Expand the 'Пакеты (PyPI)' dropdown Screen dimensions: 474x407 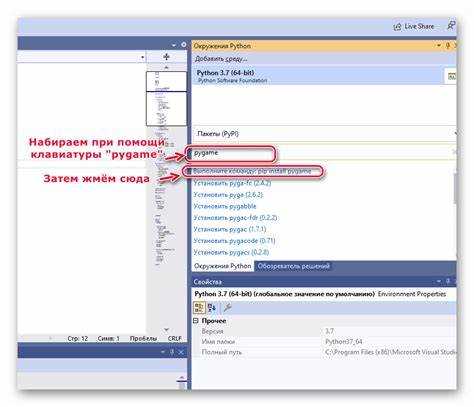324,134
